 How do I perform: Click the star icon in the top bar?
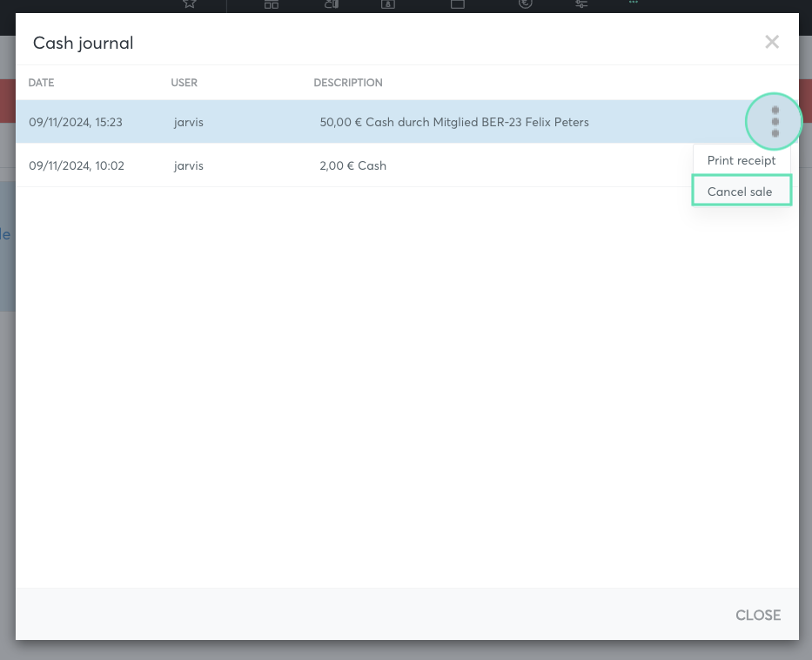(x=190, y=3)
